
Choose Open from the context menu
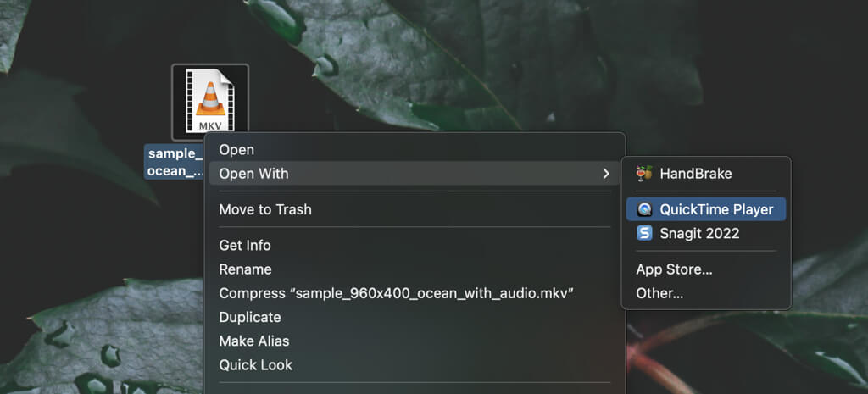click(x=415, y=149)
